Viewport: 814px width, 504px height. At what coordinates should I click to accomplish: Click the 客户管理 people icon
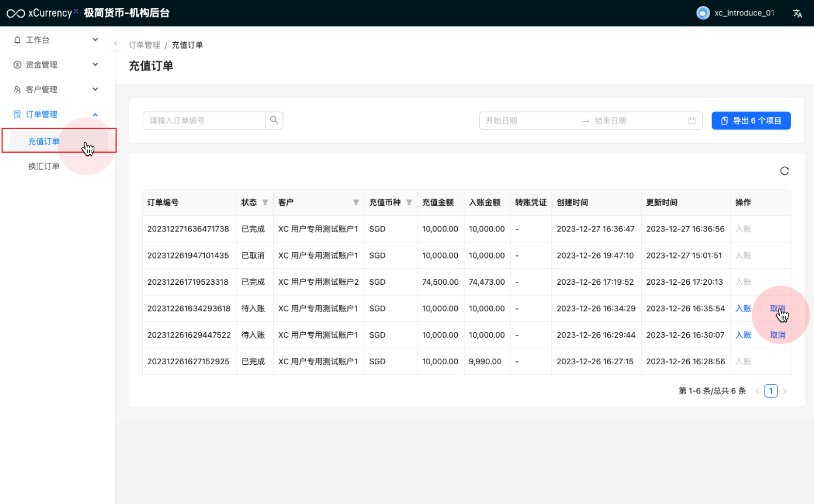pos(17,89)
